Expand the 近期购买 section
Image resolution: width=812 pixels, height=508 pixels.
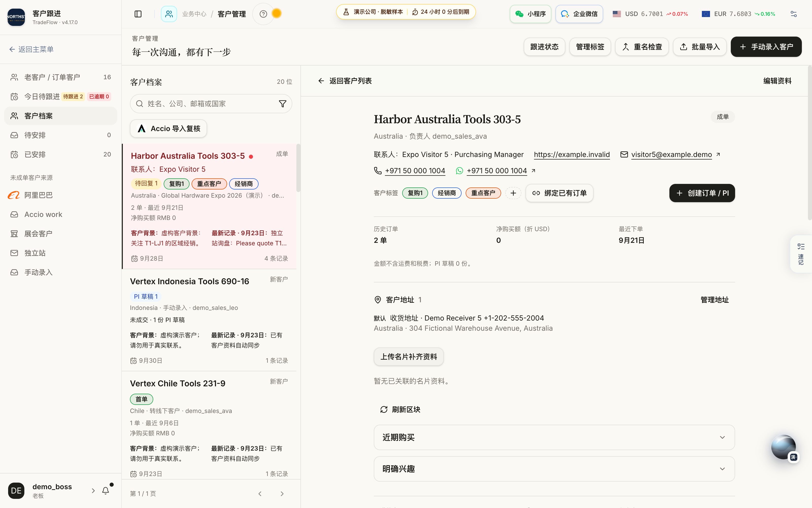[x=554, y=437]
